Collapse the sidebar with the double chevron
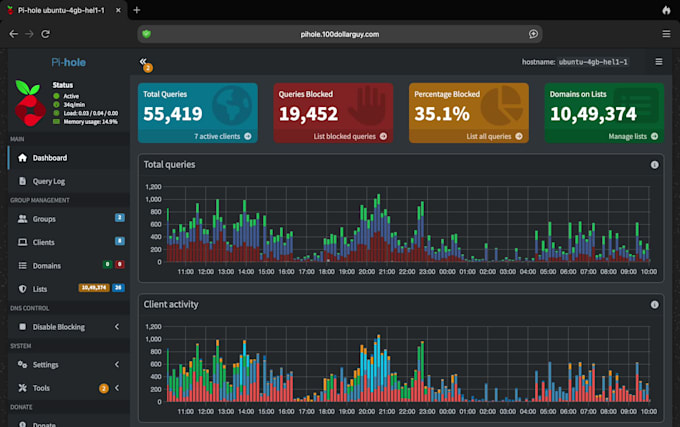Screen dimensions: 680x427 click(x=143, y=61)
